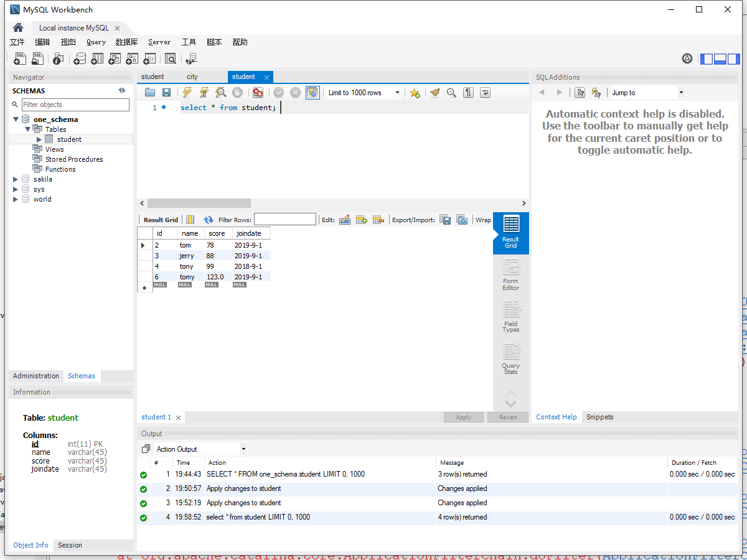
Task: Open the Server menu
Action: pyautogui.click(x=159, y=42)
